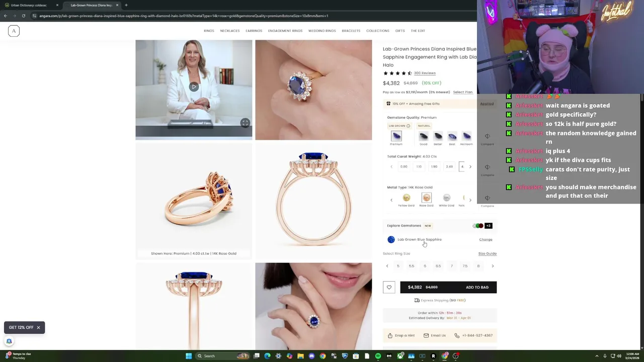Go back in browser

(x=5, y=16)
